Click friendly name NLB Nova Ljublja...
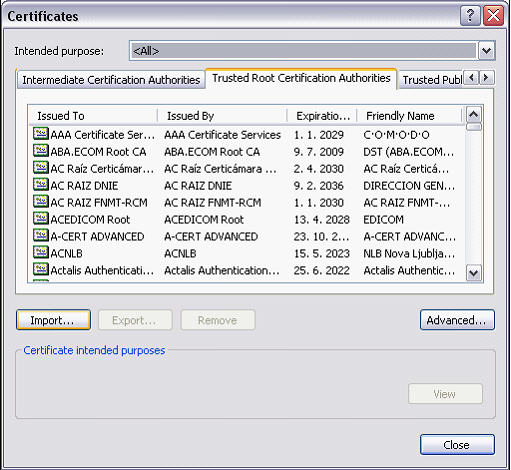 coord(409,254)
